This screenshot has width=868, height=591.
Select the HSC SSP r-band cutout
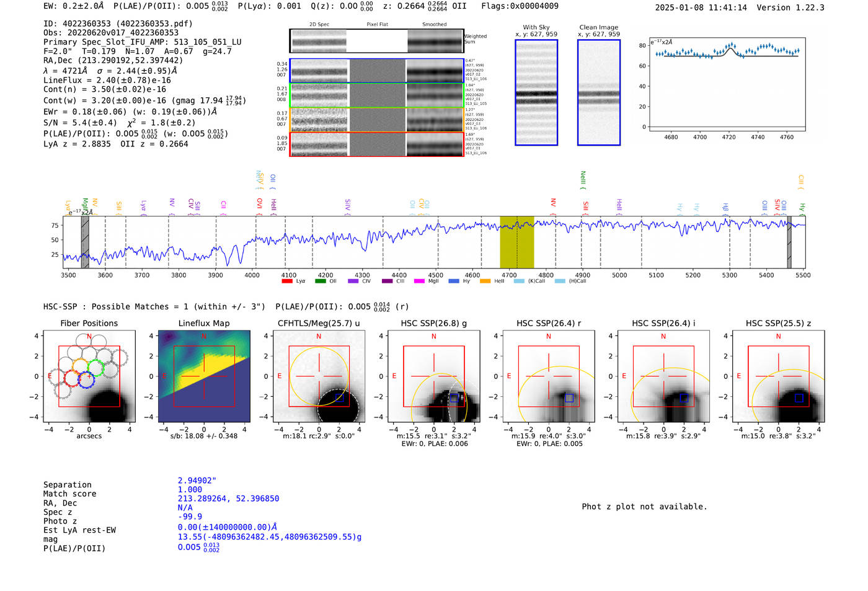pos(549,376)
